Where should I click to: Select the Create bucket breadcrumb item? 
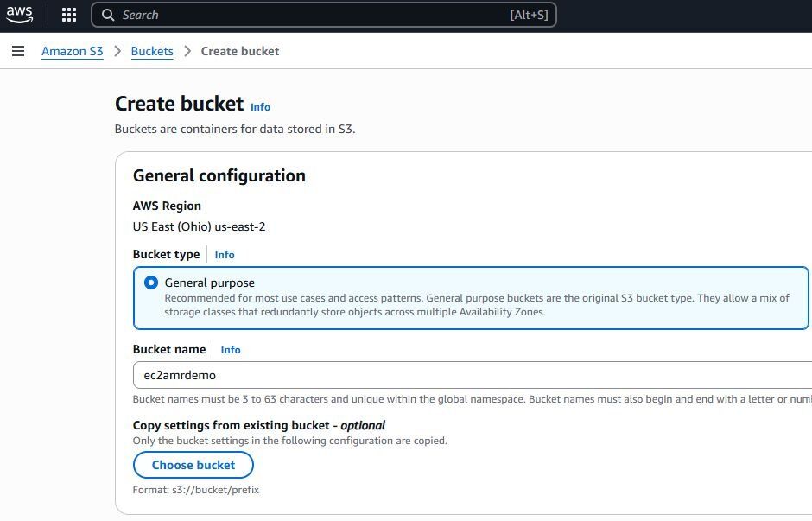click(239, 51)
